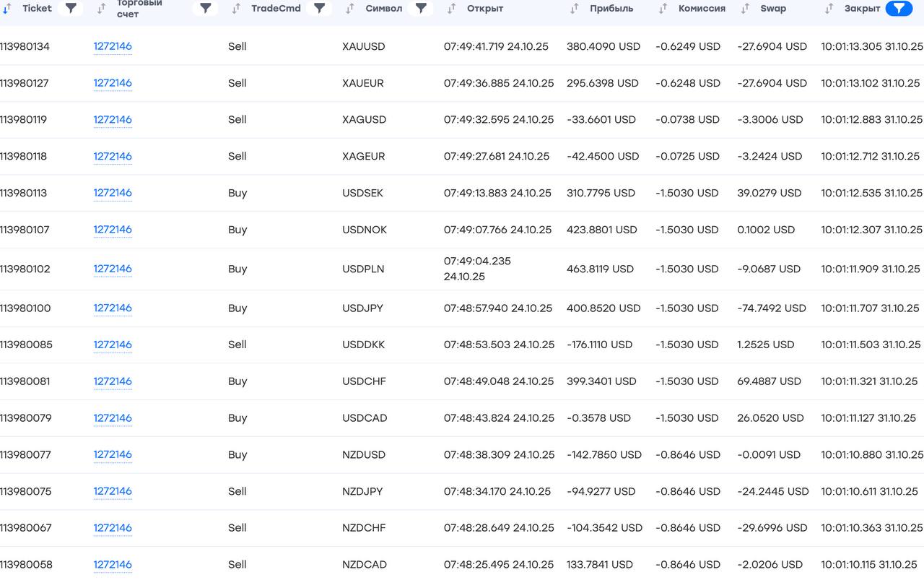The height and width of the screenshot is (580, 924).
Task: Open account 1272146 link in NZDCAD row
Action: (113, 564)
